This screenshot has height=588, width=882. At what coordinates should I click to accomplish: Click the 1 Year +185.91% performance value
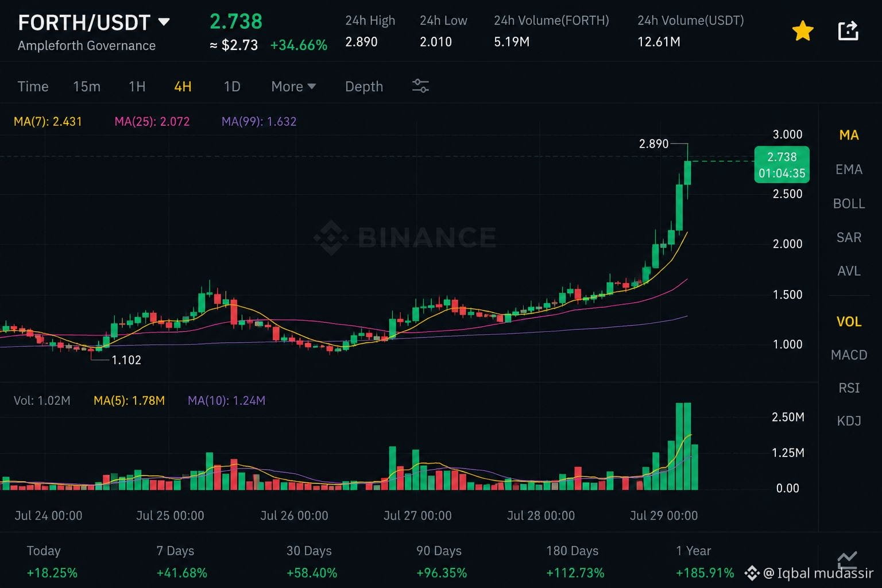tap(705, 573)
